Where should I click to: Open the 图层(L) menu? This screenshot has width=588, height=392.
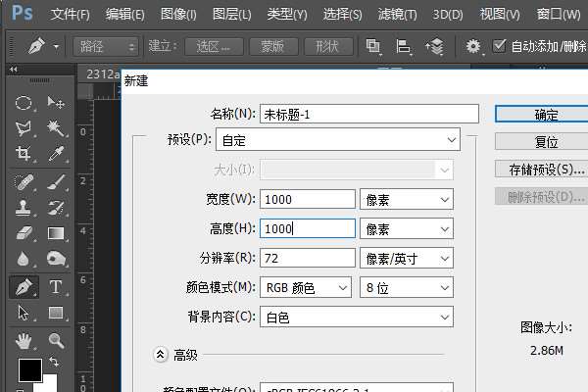tap(231, 15)
